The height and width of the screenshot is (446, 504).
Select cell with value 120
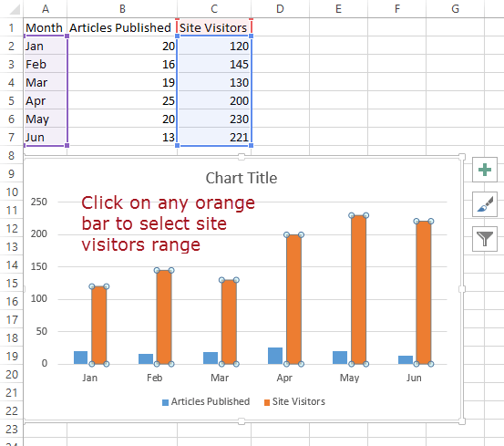214,46
